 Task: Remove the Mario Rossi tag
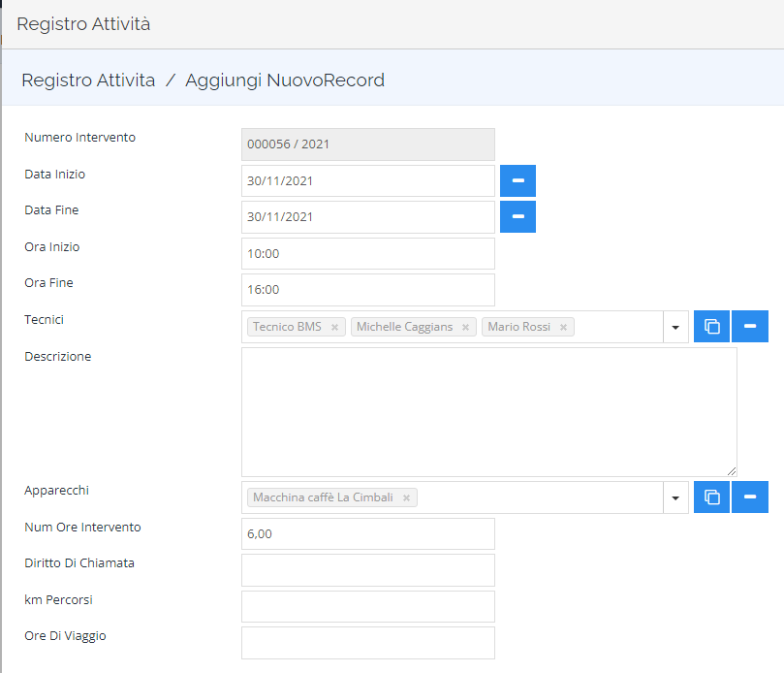click(x=563, y=327)
